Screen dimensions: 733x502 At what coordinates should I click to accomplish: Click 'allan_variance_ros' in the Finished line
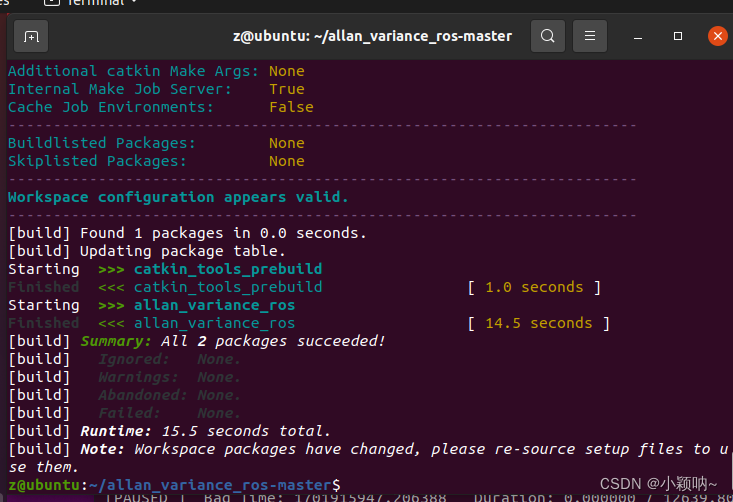click(x=215, y=323)
